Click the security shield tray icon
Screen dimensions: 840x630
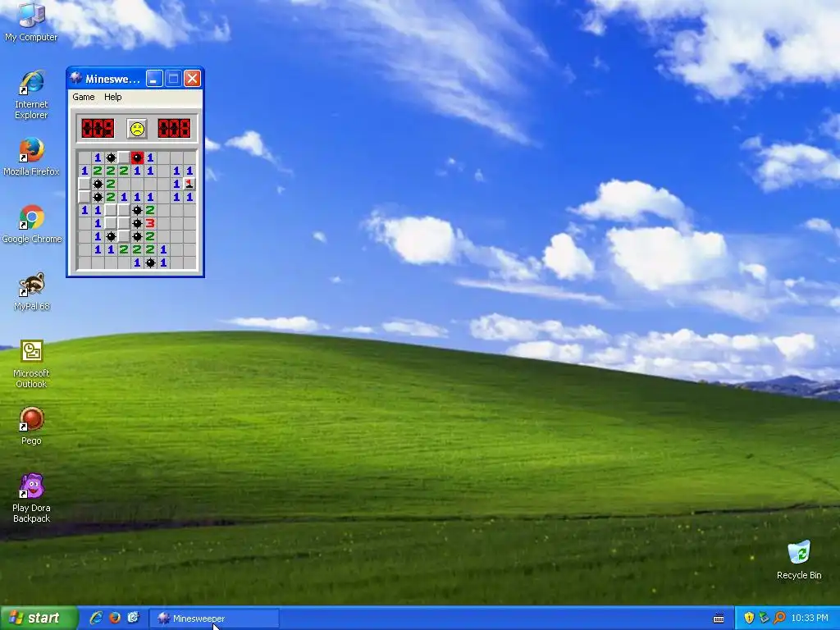(x=749, y=618)
